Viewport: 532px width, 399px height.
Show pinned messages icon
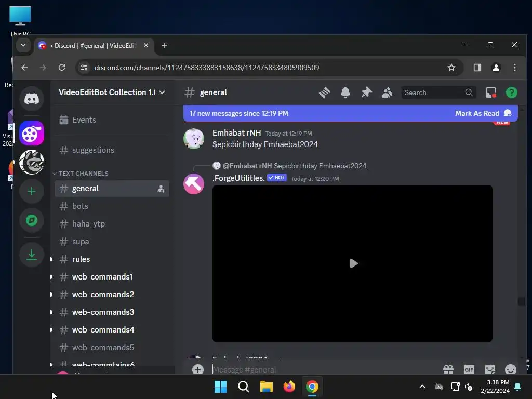click(366, 92)
